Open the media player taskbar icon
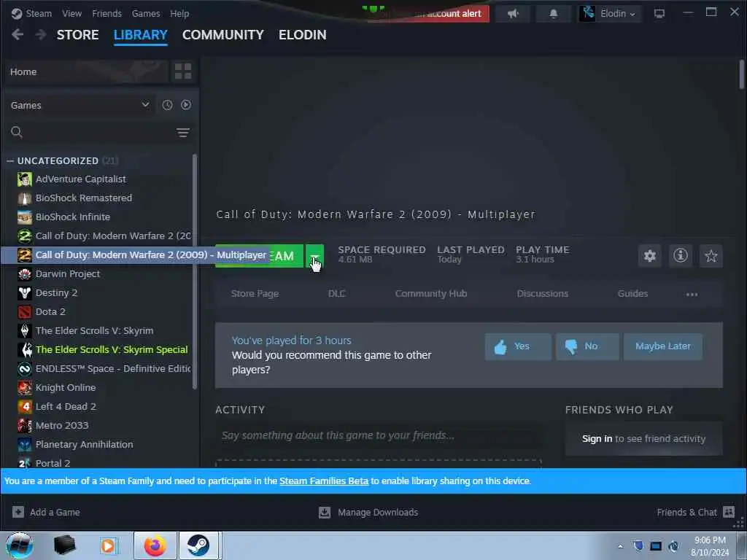This screenshot has height=560, width=747. coord(108,545)
